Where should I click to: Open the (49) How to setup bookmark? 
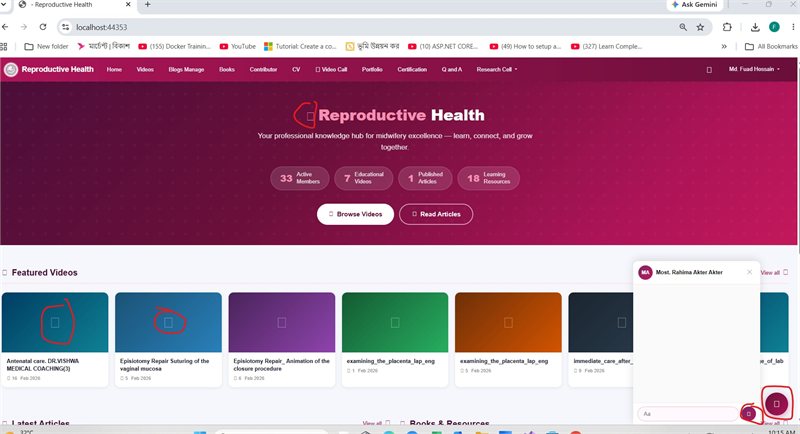(x=525, y=46)
